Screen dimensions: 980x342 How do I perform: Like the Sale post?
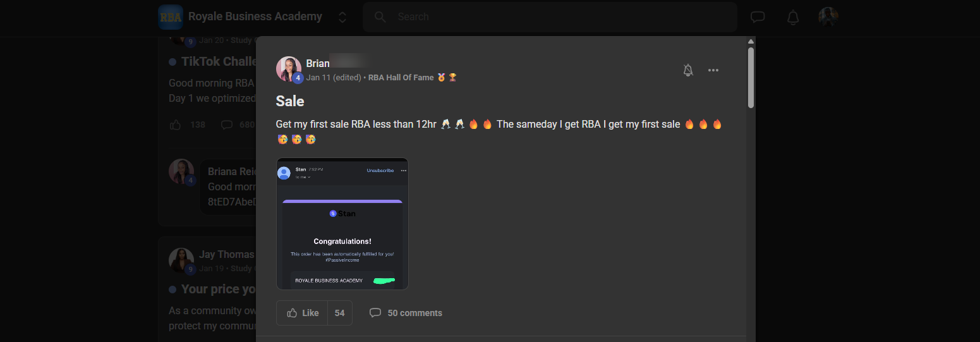tap(302, 313)
